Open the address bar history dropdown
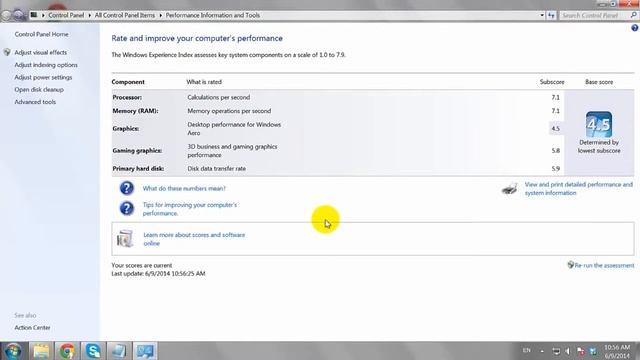 pyautogui.click(x=542, y=15)
